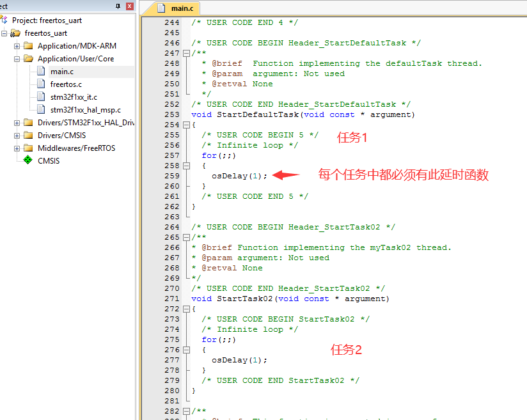This screenshot has width=527, height=420.
Task: Open stm32f1xx_hal_msp.c from the project tree
Action: click(x=85, y=110)
